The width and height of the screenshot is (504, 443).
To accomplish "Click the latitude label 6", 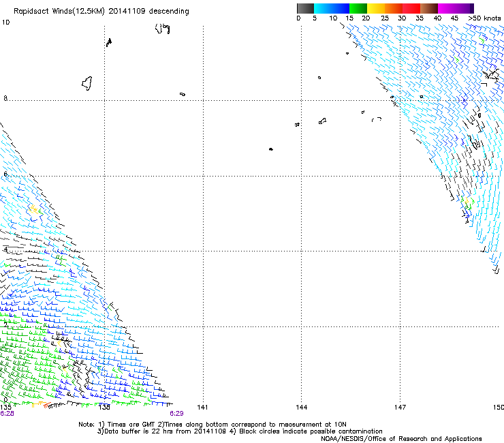I will (x=5, y=174).
